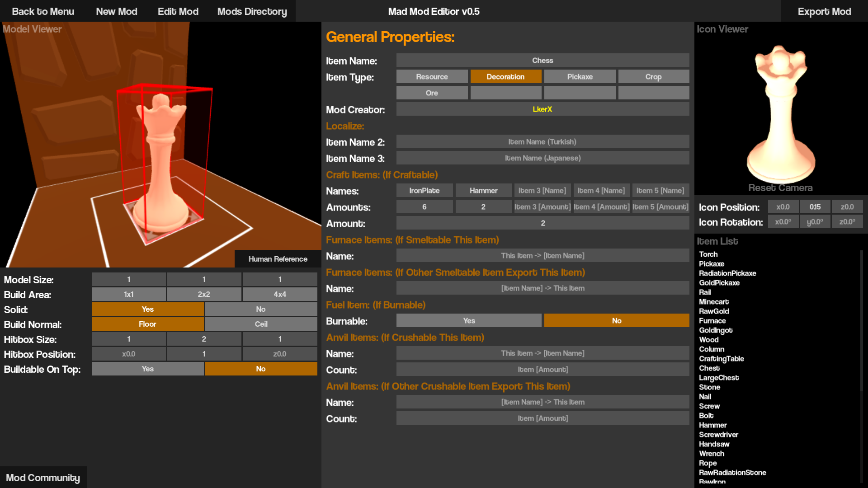
Task: Select Furnace in the Item List
Action: click(712, 321)
